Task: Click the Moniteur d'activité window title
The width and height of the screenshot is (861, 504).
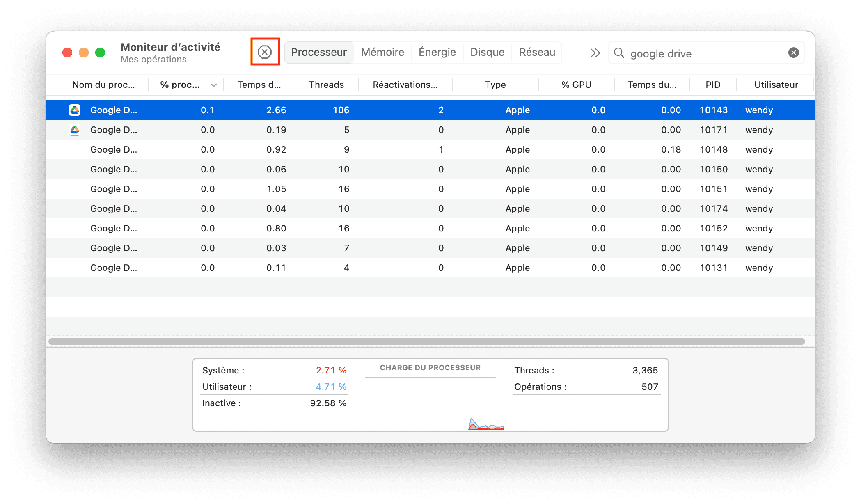Action: (171, 47)
